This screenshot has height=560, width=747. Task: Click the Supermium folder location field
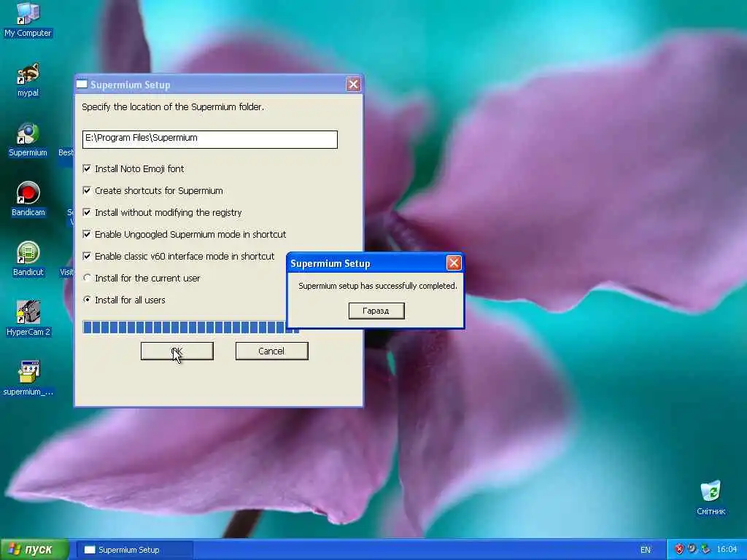[209, 139]
